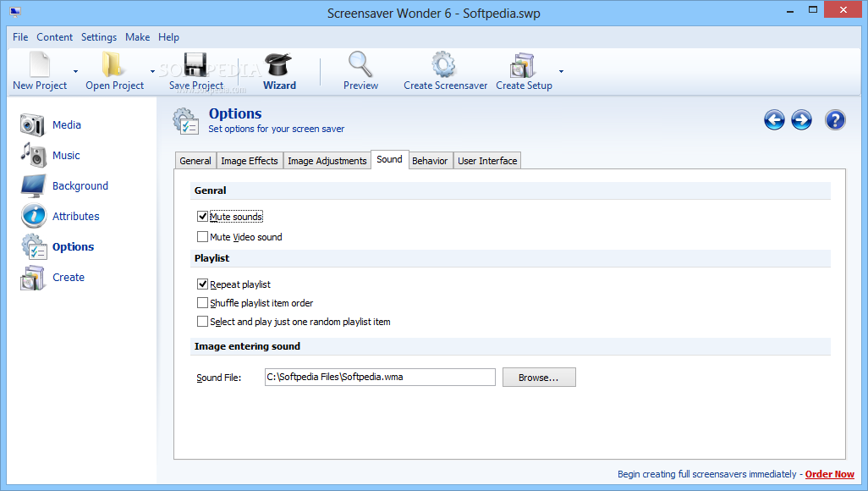The height and width of the screenshot is (491, 868).
Task: Click the application icon in title bar
Action: [15, 12]
